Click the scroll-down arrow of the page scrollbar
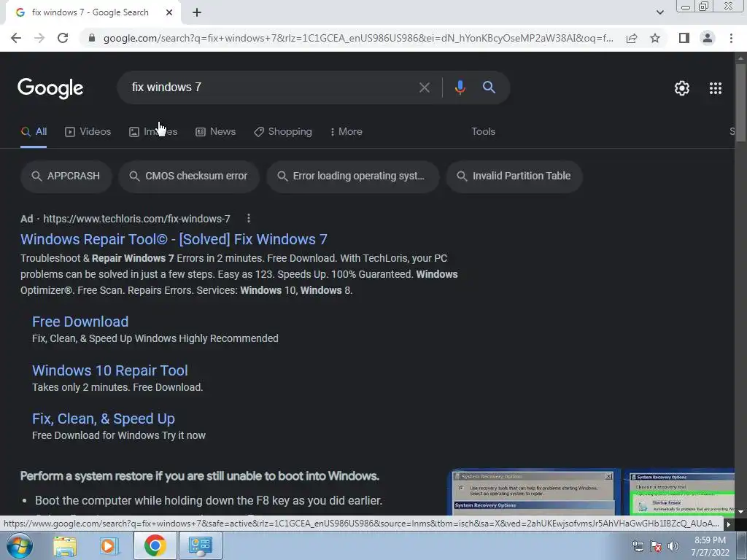Viewport: 747px width, 560px height. 740,512
